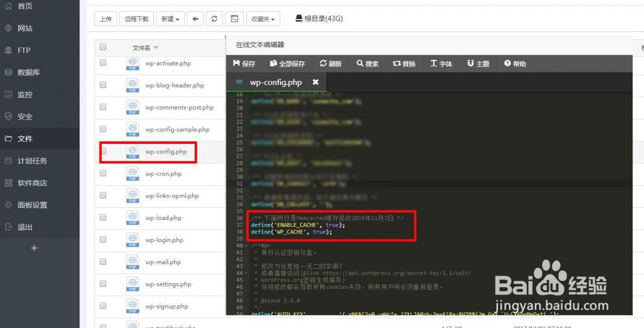Image resolution: width=644 pixels, height=328 pixels.
Task: Check the wp-links-opml.php checkbox
Action: click(x=103, y=196)
